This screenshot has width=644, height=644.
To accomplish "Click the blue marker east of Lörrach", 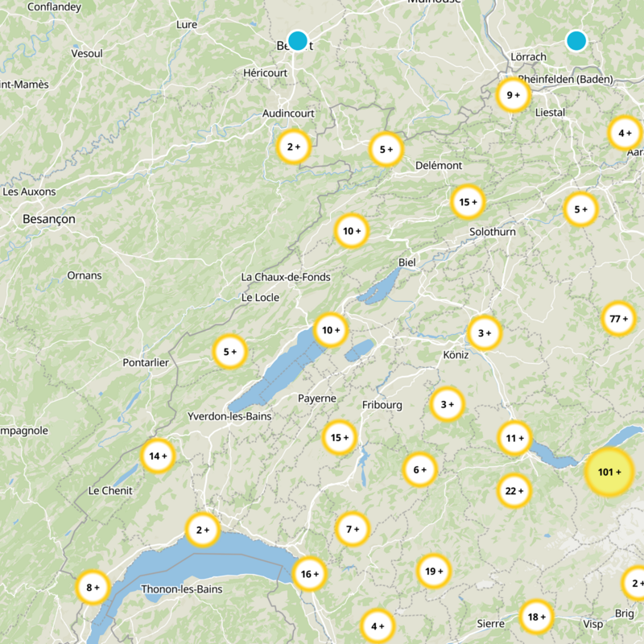I will [576, 39].
